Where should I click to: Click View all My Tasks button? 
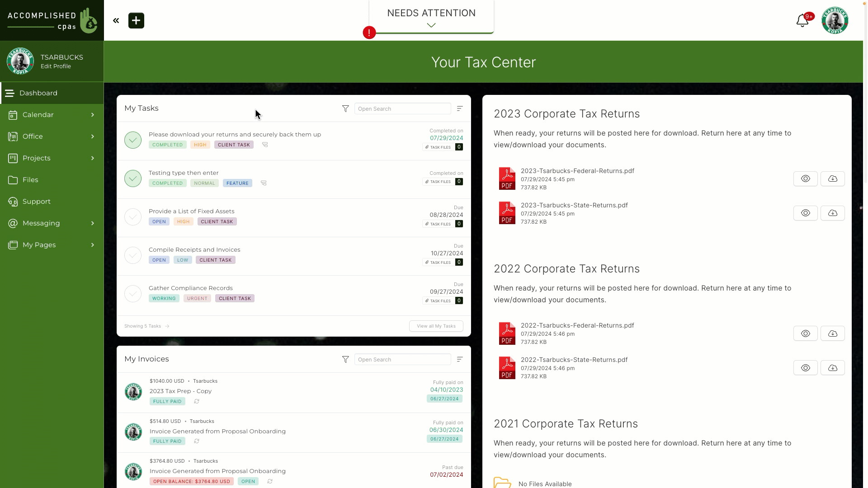[436, 326]
